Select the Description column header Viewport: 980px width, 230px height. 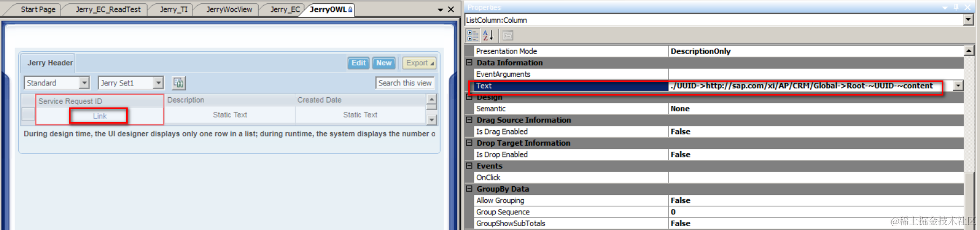pos(230,100)
